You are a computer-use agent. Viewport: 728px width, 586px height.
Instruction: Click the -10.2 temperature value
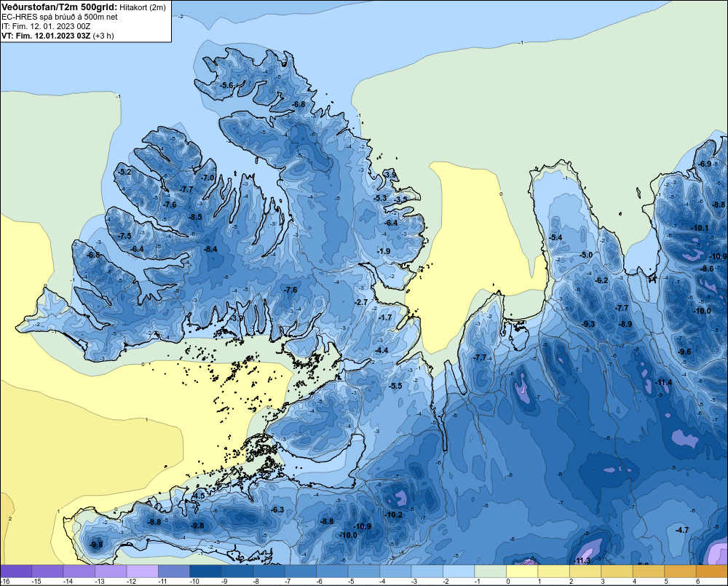(394, 515)
